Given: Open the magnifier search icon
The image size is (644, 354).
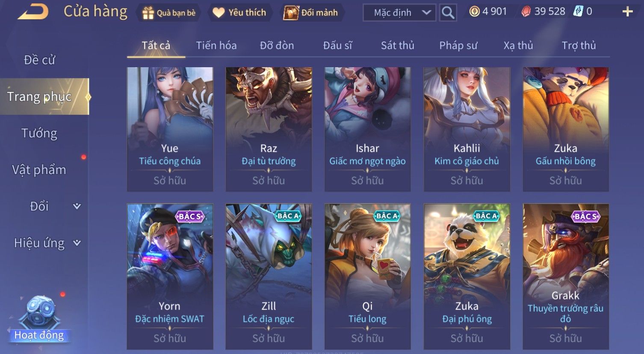Looking at the screenshot, I should coord(448,13).
